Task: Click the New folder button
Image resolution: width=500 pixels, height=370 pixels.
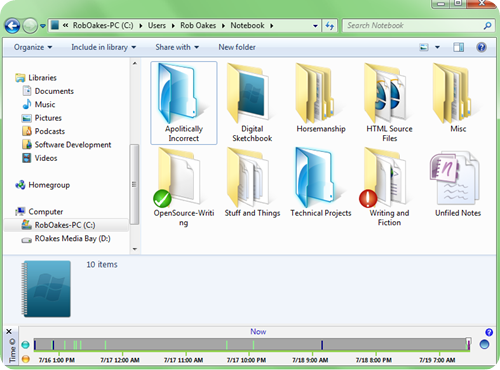Action: (237, 47)
